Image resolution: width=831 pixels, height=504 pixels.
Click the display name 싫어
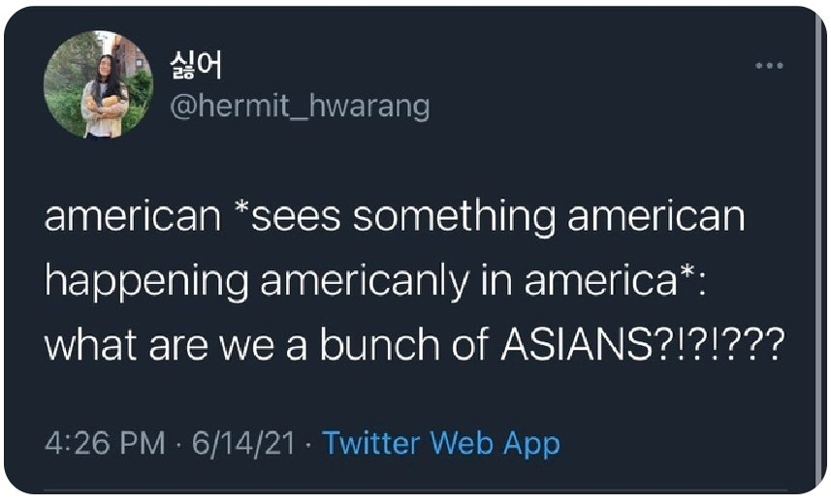[x=196, y=65]
